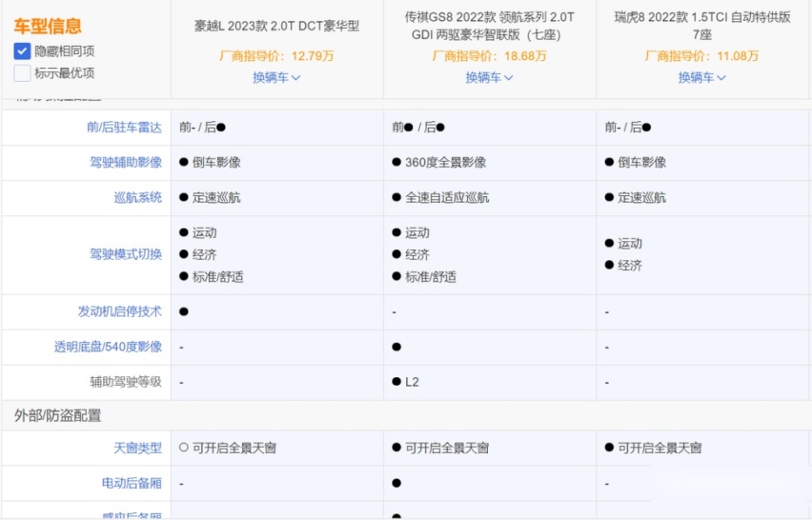Click the 厂商指导价 11.08万 price
This screenshot has height=520, width=812.
(702, 56)
